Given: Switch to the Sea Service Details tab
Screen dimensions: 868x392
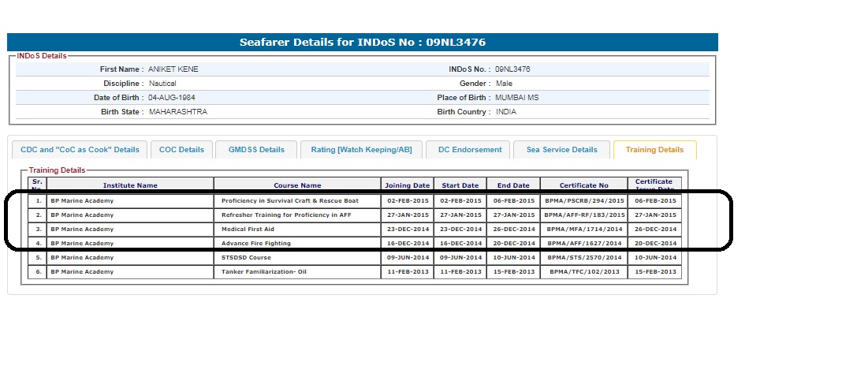Looking at the screenshot, I should [x=561, y=150].
